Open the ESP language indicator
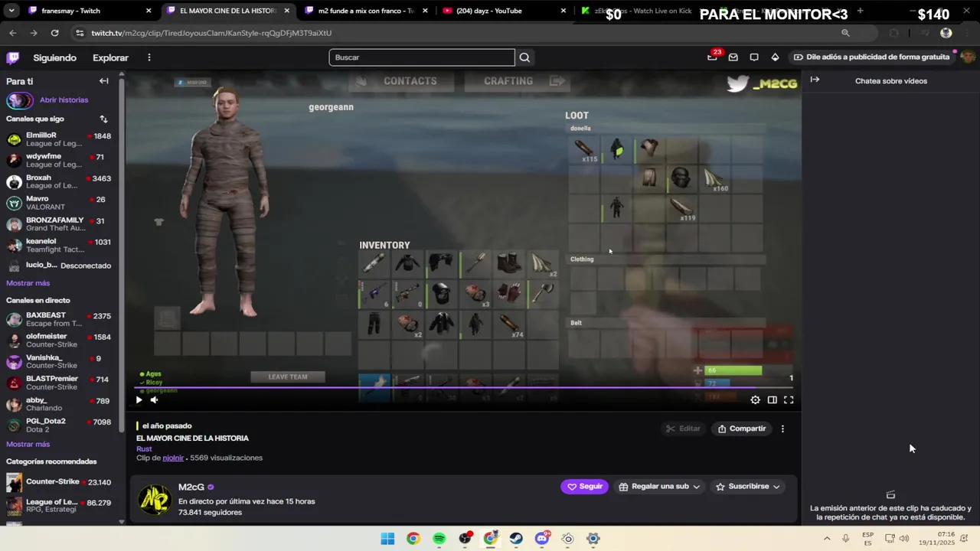Viewport: 980px width, 551px height. click(x=867, y=539)
